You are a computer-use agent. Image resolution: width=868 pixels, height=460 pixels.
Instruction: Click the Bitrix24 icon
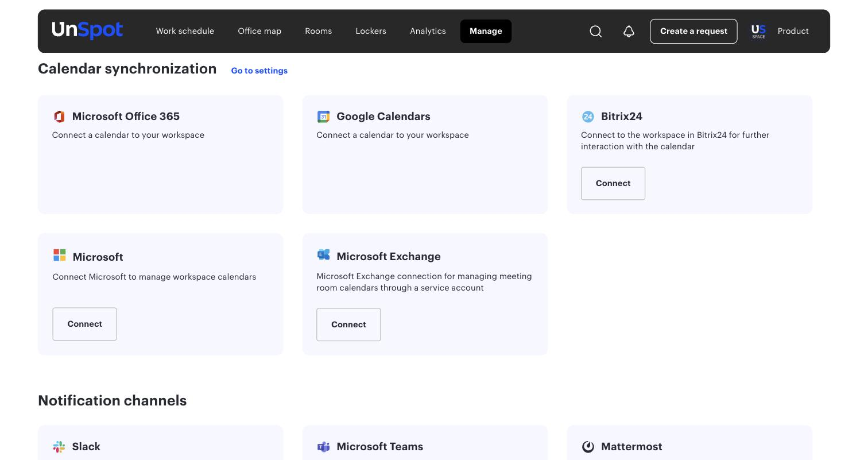tap(588, 117)
